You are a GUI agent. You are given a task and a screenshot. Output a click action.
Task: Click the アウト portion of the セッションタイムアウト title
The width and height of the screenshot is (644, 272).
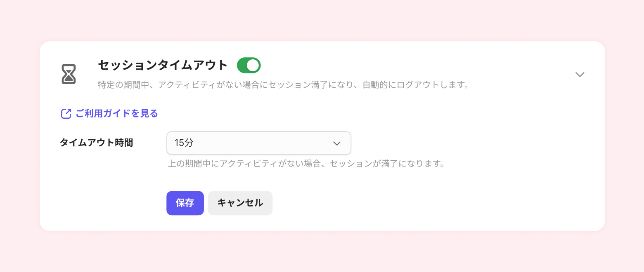[x=209, y=65]
